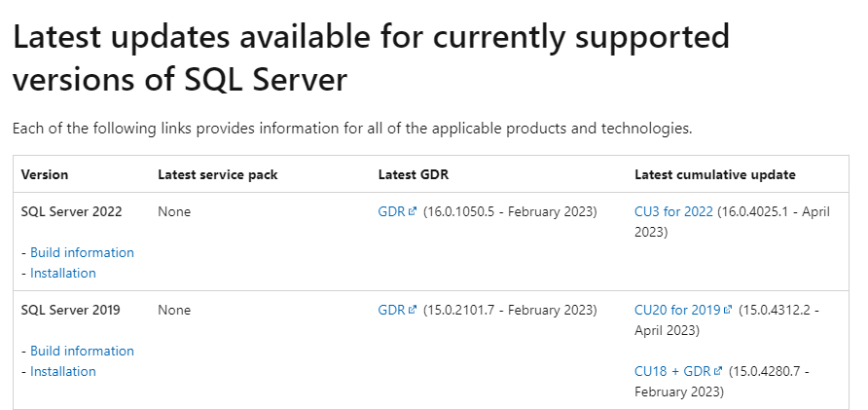868x410 pixels.
Task: Open the CU18 + GDR link
Action: point(672,371)
